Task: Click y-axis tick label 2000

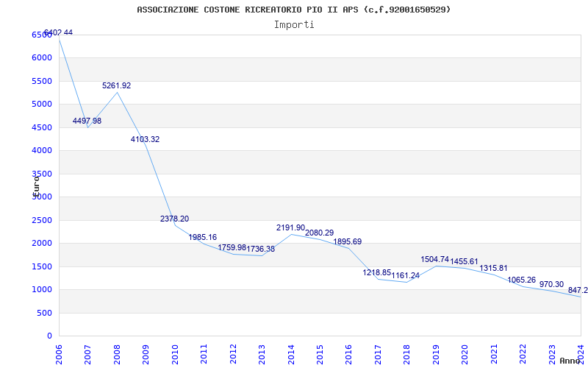Action: coord(42,244)
